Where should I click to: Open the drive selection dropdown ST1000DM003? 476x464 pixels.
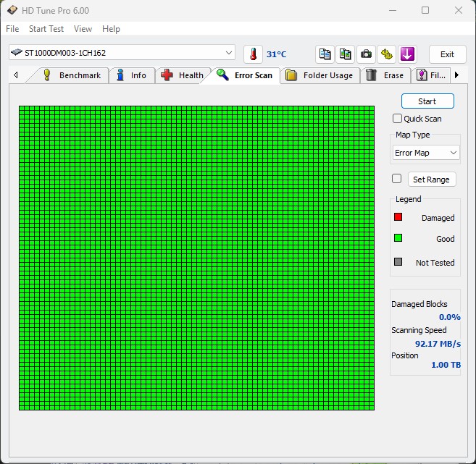122,53
